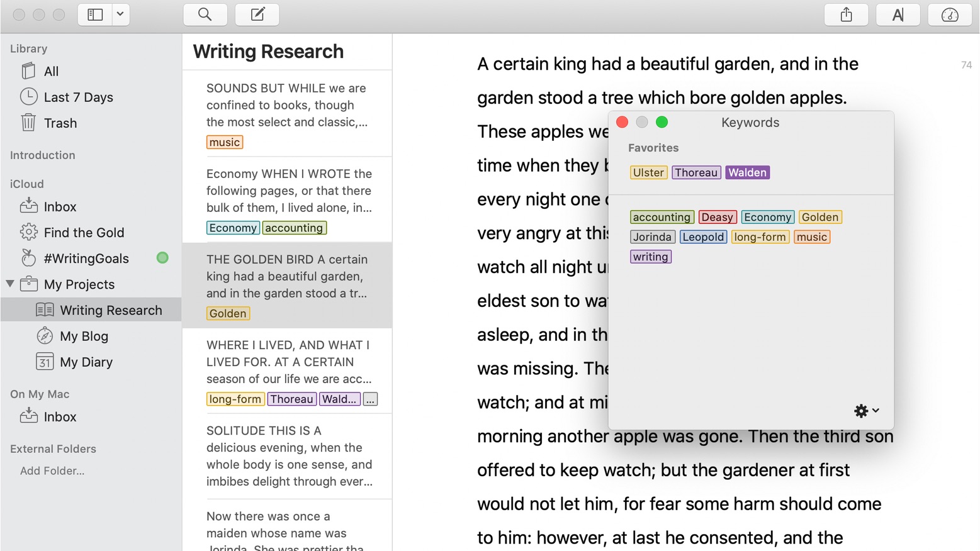This screenshot has width=980, height=551.
Task: Click the long-form keyword in Keywords panel
Action: click(760, 237)
